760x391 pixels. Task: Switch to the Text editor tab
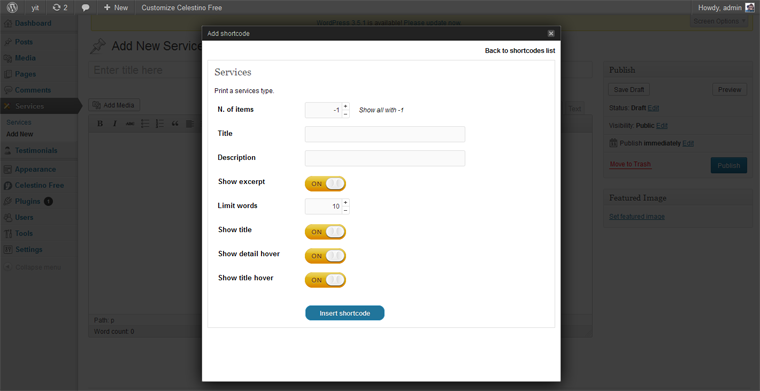click(x=574, y=109)
